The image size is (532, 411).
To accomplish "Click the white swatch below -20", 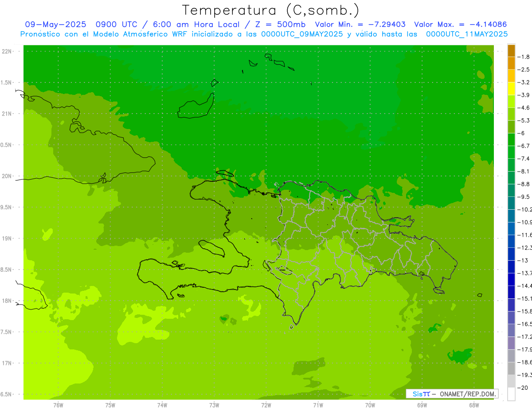I will pos(511,394).
